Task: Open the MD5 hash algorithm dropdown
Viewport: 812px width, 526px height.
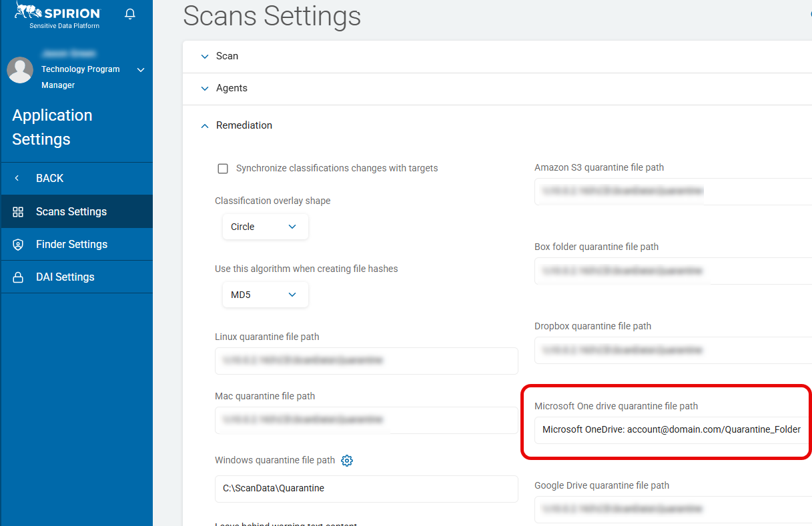Action: point(265,295)
